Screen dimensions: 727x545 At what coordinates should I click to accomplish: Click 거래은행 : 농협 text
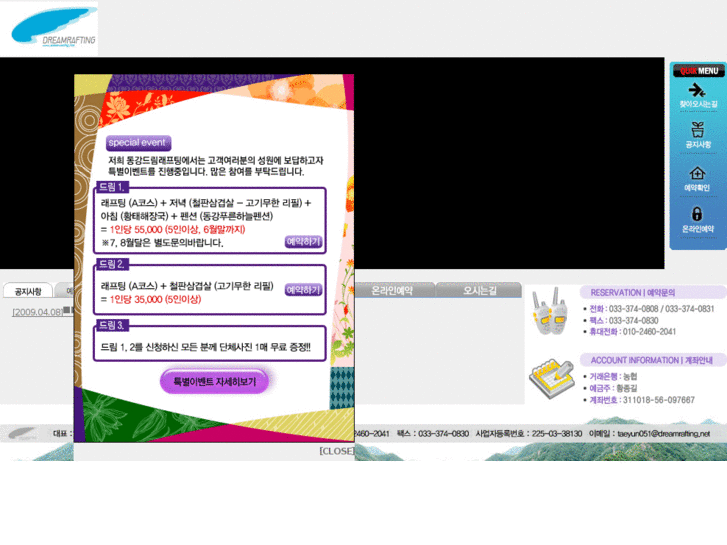click(613, 376)
